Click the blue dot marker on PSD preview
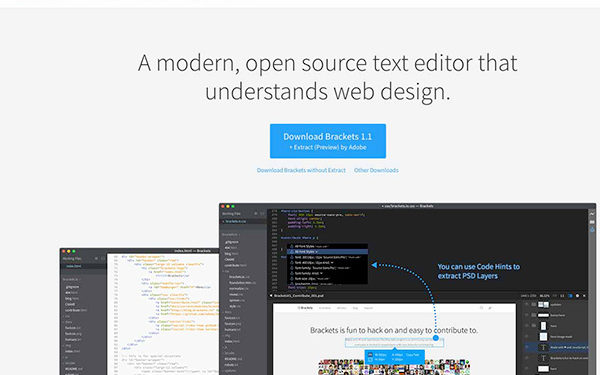This screenshot has height=375, width=600. point(436,338)
